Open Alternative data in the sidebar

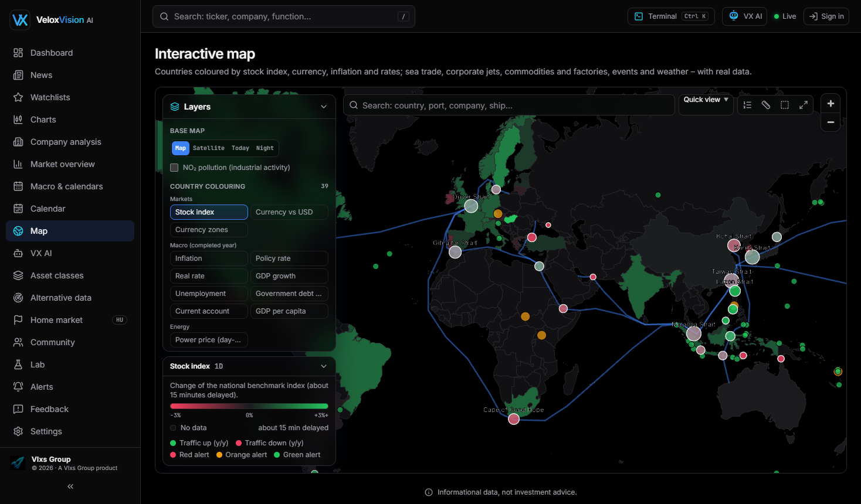70,298
